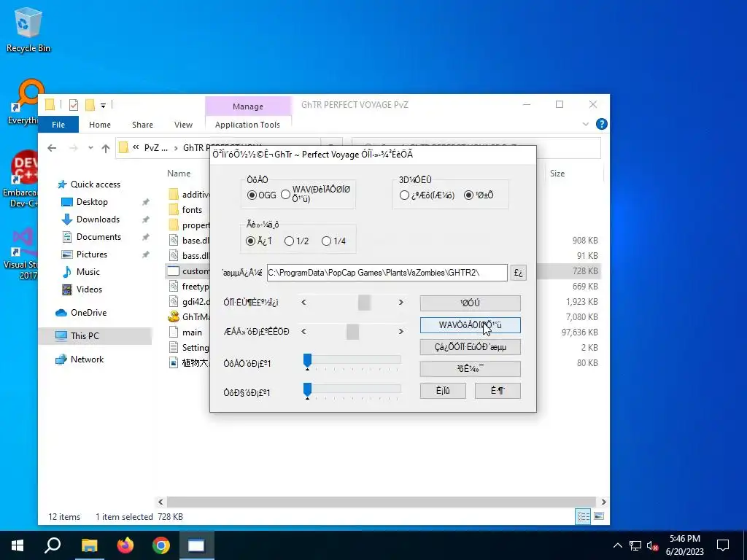Click the Properties quick access toolbar icon
The image size is (747, 560).
(74, 105)
